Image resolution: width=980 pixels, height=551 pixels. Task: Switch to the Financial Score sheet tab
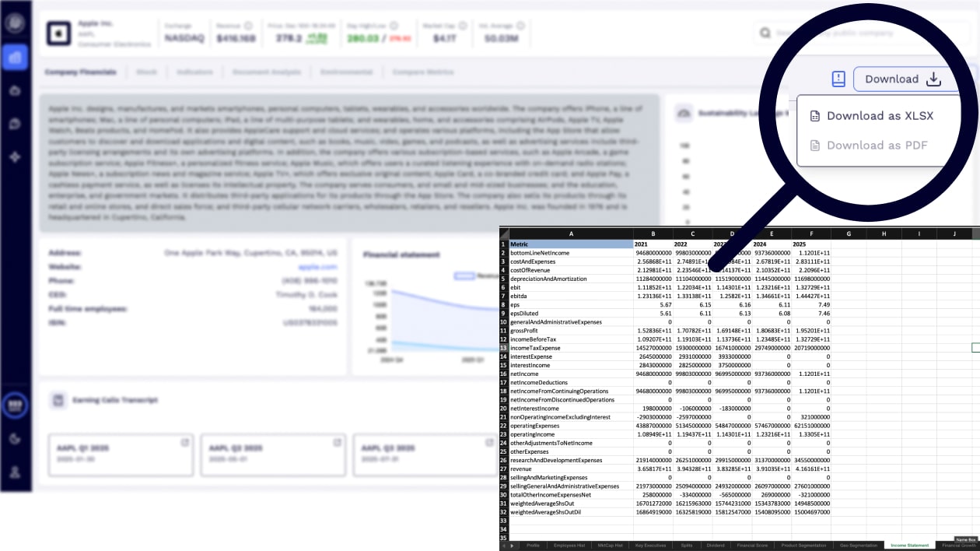[752, 546]
